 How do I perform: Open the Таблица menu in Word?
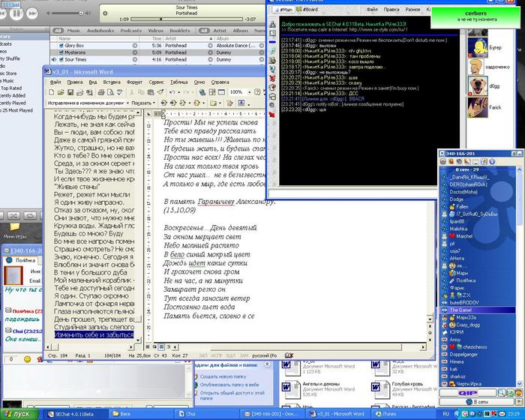pos(178,82)
